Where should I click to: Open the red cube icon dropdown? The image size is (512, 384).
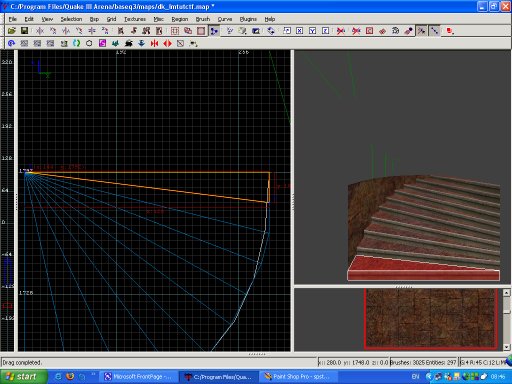[x=450, y=31]
